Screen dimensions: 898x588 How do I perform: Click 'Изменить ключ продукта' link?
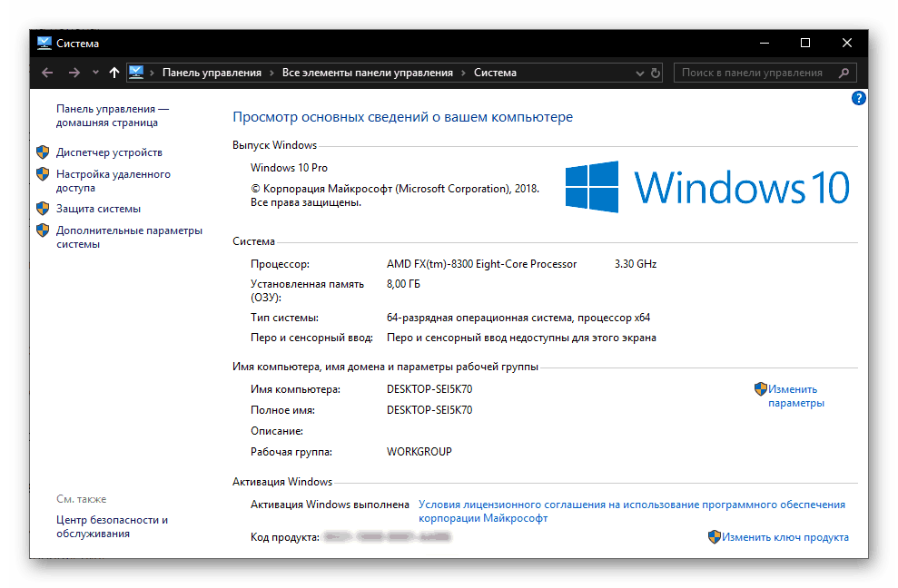click(785, 537)
